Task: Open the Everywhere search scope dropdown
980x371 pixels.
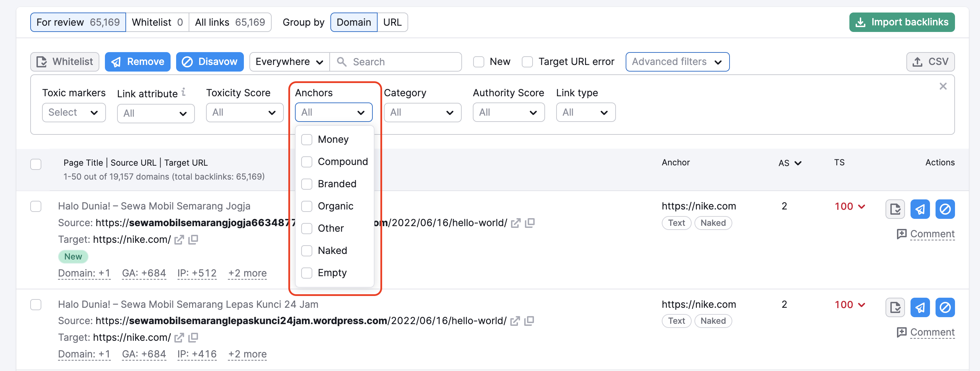Action: (289, 61)
